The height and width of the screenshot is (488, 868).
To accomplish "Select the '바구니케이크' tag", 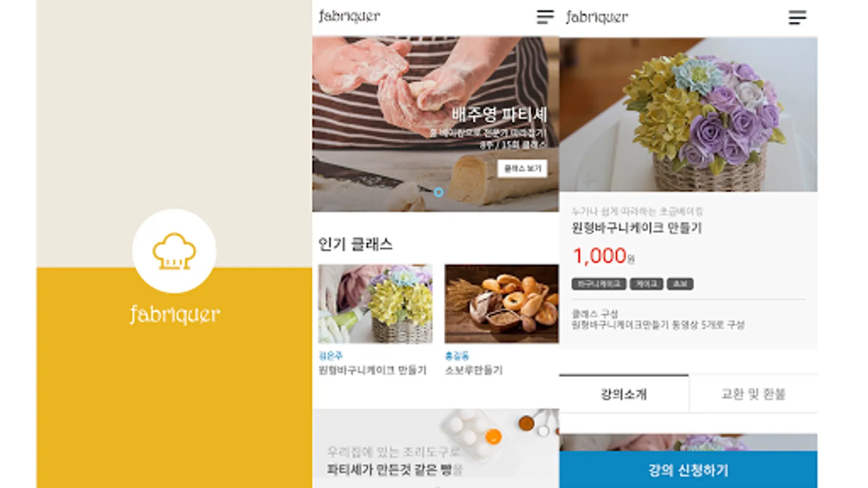I will tap(599, 284).
